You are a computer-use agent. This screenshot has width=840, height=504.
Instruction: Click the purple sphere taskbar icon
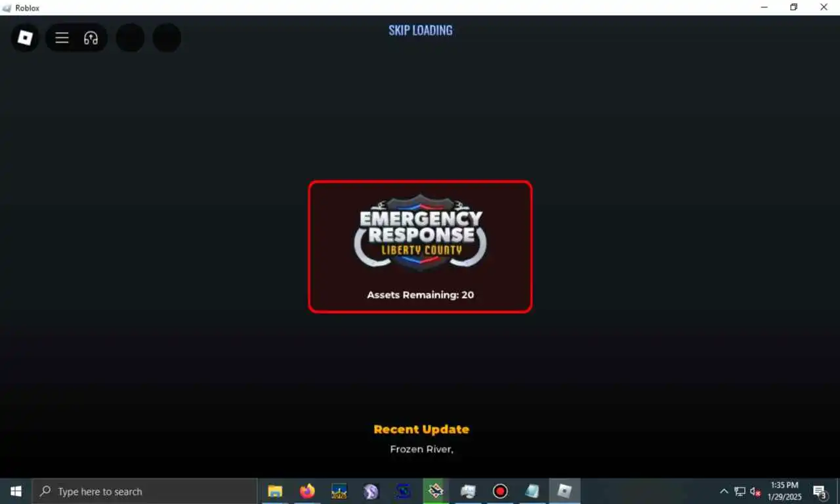tap(371, 491)
